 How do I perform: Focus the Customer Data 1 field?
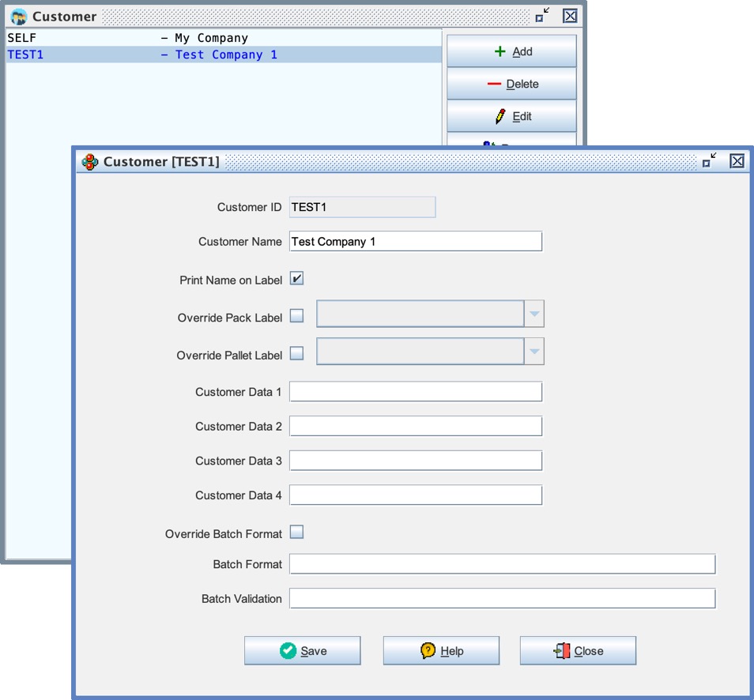[x=415, y=392]
